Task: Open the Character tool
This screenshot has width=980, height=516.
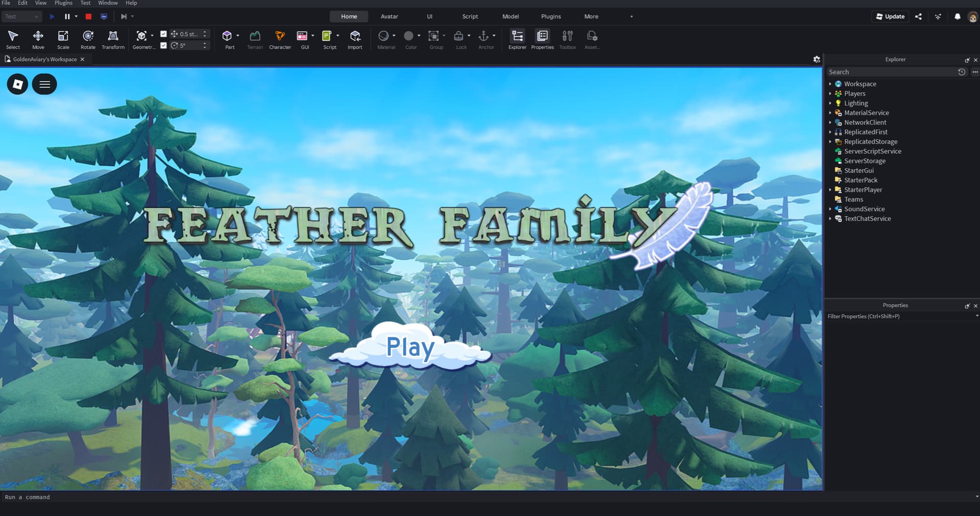Action: click(x=280, y=39)
